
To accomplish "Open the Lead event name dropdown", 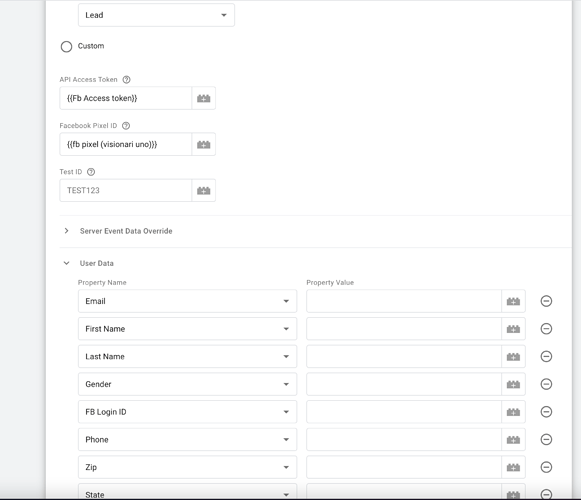I will (x=156, y=15).
